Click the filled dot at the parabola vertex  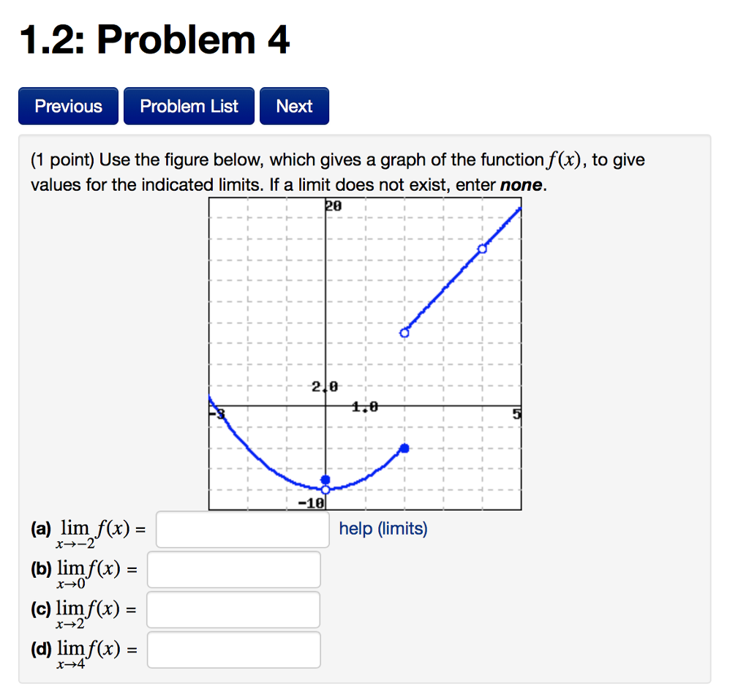tap(324, 479)
